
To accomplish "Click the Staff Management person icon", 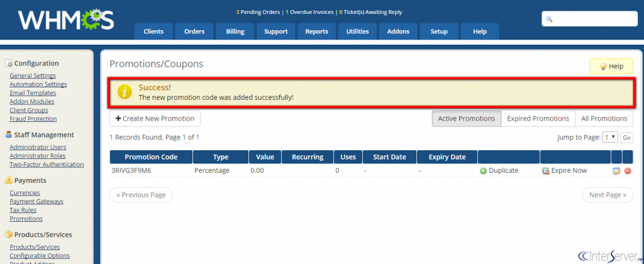I will (9, 135).
